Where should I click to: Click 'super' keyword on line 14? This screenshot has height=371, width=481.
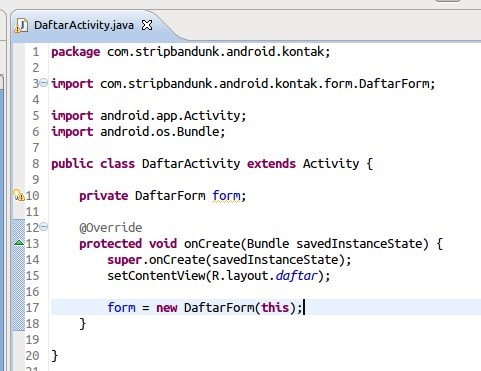tap(124, 260)
